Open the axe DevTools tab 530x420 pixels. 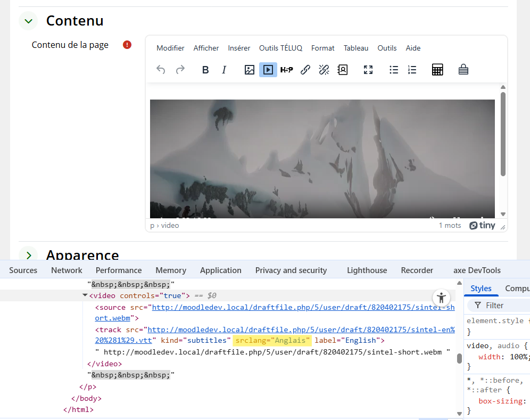pyautogui.click(x=477, y=270)
